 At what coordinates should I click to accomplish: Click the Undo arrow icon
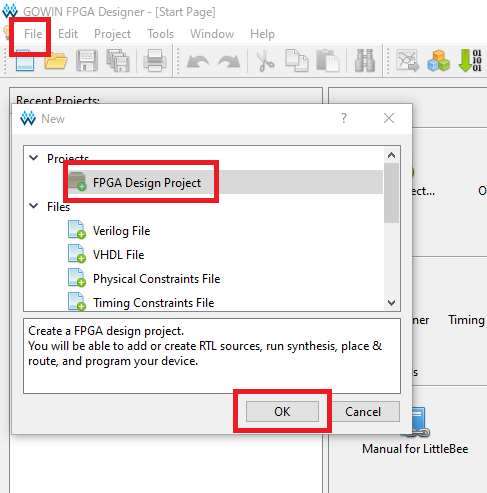pos(198,62)
